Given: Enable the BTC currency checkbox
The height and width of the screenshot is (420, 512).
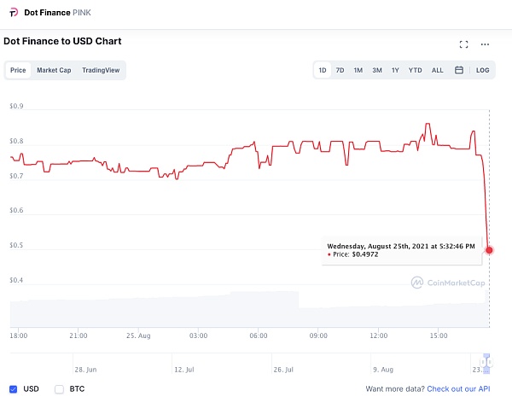Looking at the screenshot, I should tap(59, 389).
